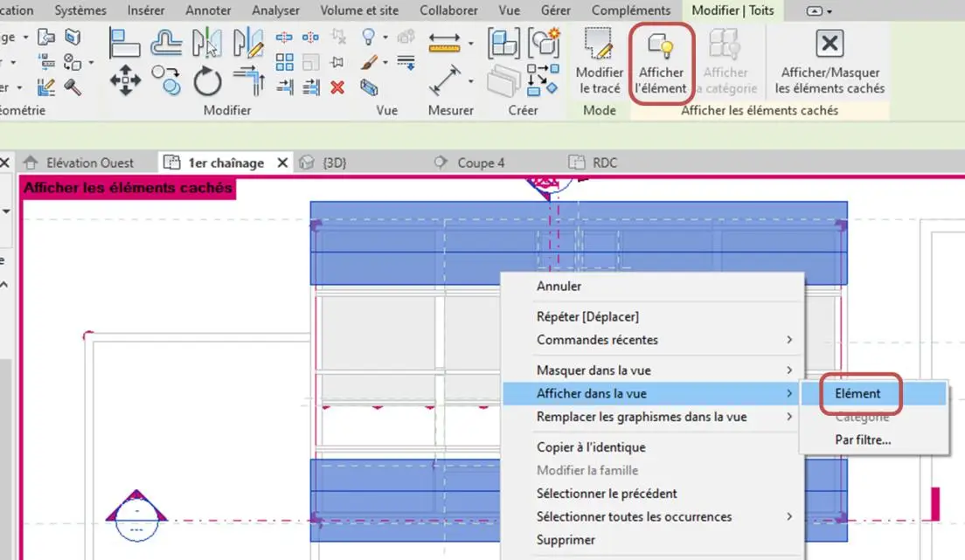Image resolution: width=965 pixels, height=560 pixels.
Task: Expand Remplacer les graphismes submenu arrow
Action: click(x=789, y=417)
